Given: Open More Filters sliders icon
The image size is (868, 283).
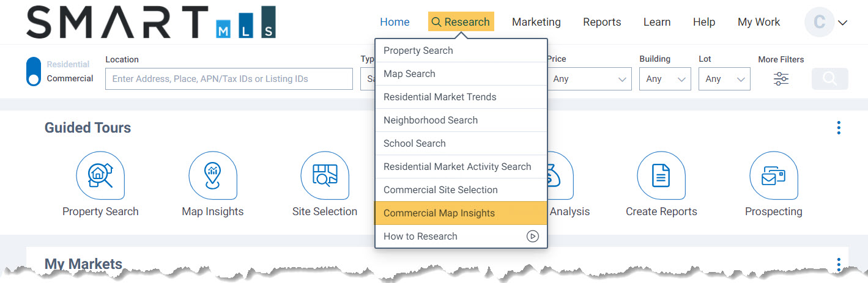Looking at the screenshot, I should click(x=781, y=79).
